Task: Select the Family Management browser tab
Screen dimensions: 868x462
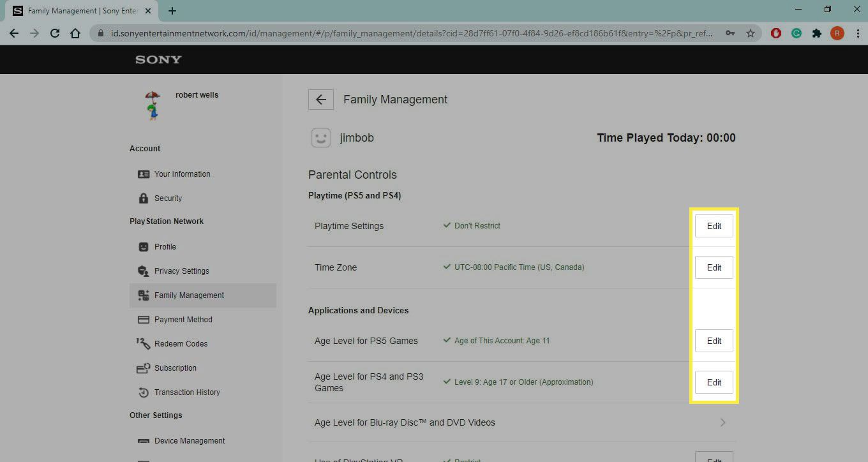Action: pos(83,11)
